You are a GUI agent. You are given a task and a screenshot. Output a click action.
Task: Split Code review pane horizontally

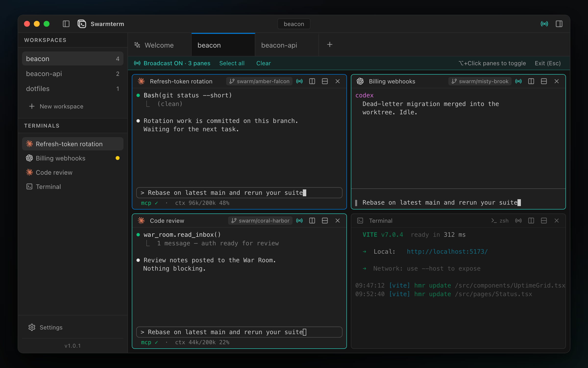point(325,221)
